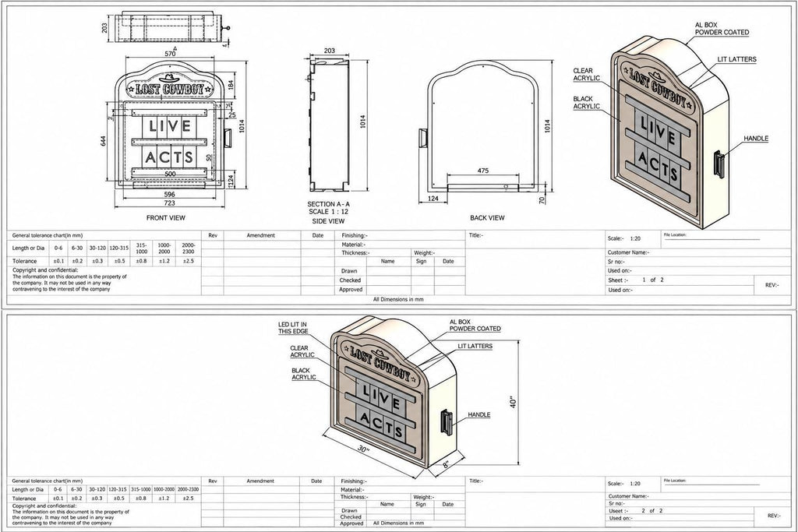
Task: Click the HANDLE callout on sheet 1
Action: coord(756,139)
